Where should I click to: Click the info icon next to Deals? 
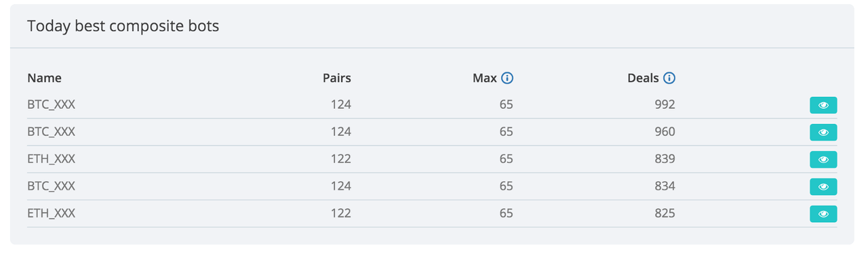click(x=669, y=78)
